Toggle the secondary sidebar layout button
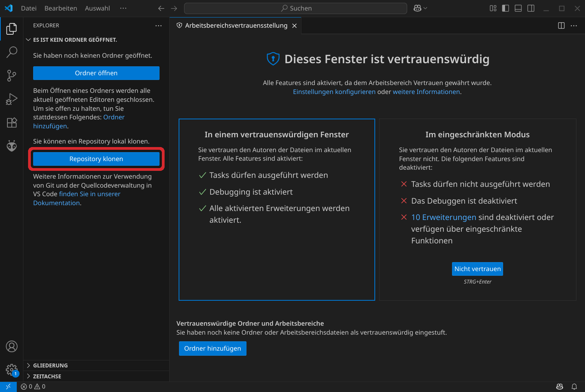The height and width of the screenshot is (392, 585). [531, 8]
